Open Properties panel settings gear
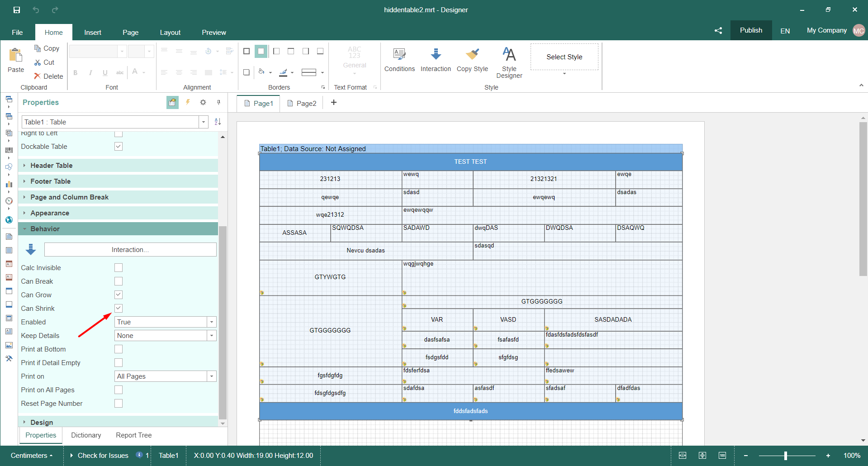The width and height of the screenshot is (868, 466). coord(203,102)
